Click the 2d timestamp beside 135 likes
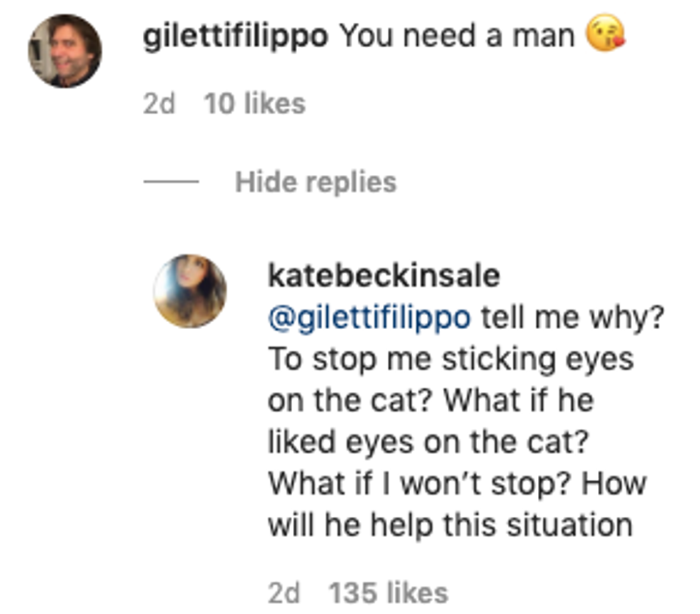The height and width of the screenshot is (614, 700). (284, 593)
